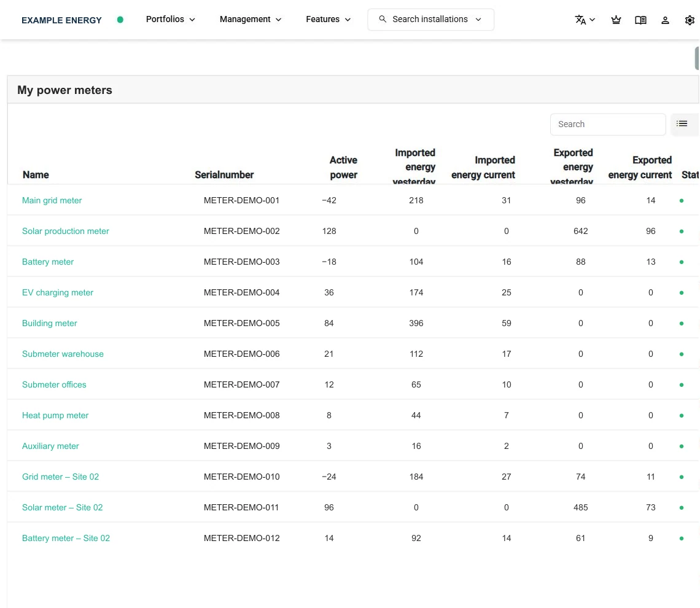Sort by the Serialnumber column header
Viewport: 700px width, 608px height.
click(x=224, y=174)
